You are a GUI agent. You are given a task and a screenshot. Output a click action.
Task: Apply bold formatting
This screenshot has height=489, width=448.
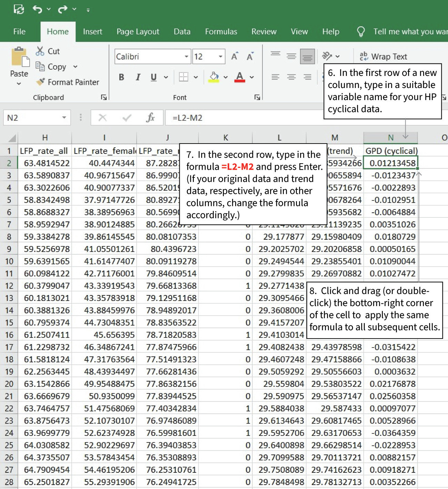pyautogui.click(x=121, y=77)
